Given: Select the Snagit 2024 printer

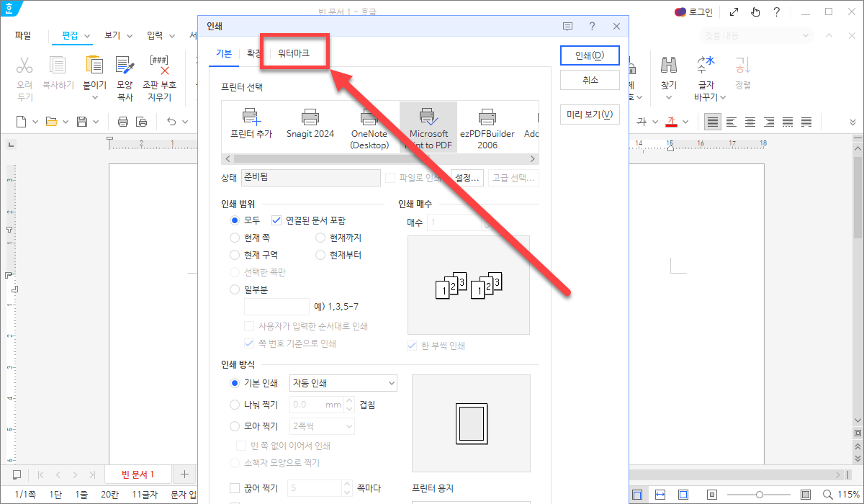Looking at the screenshot, I should pyautogui.click(x=310, y=123).
